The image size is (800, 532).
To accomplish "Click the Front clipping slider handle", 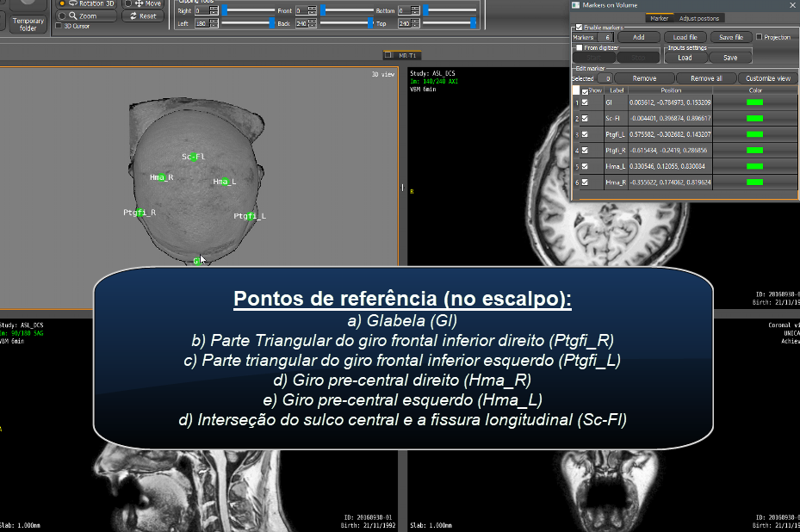I will pyautogui.click(x=323, y=10).
